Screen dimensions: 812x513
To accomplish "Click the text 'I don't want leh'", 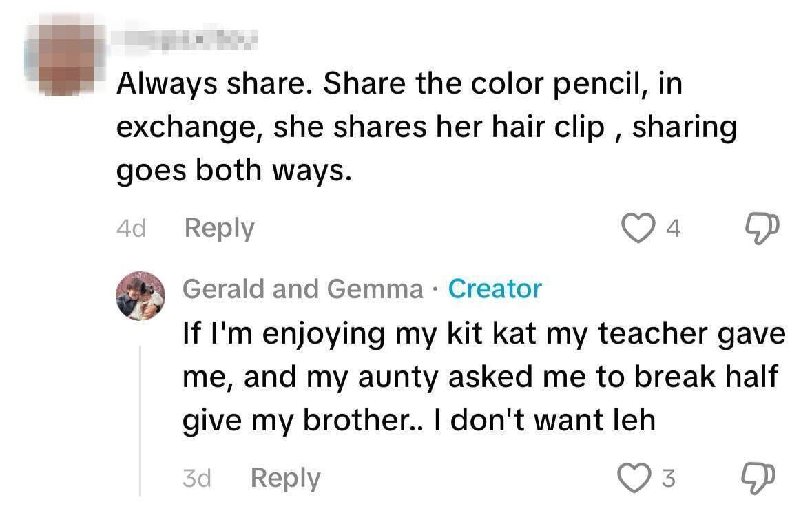I will pos(545,420).
